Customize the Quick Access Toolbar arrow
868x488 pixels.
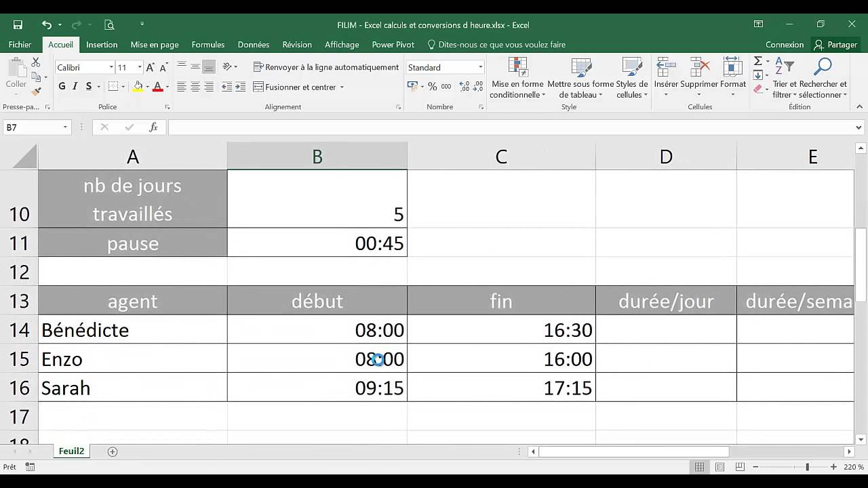click(142, 24)
